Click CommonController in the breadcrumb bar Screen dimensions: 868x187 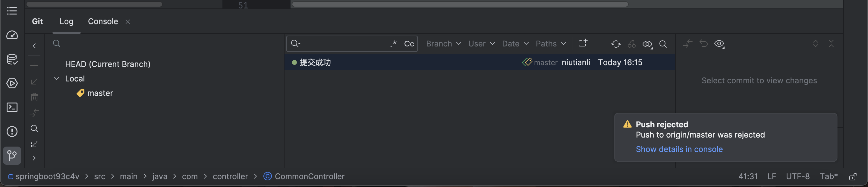pyautogui.click(x=309, y=176)
